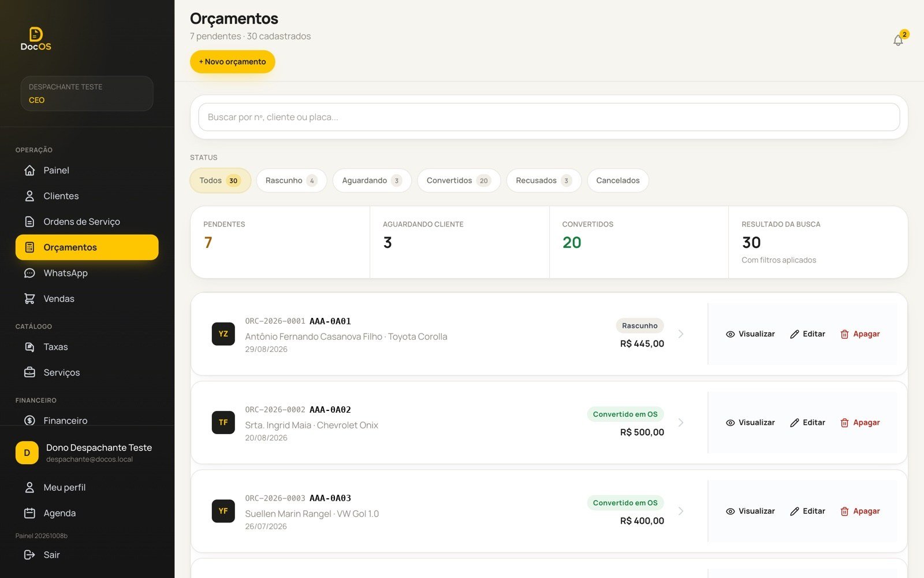The image size is (924, 578).
Task: Editar orçamento ORC-2026-0002
Action: 807,423
